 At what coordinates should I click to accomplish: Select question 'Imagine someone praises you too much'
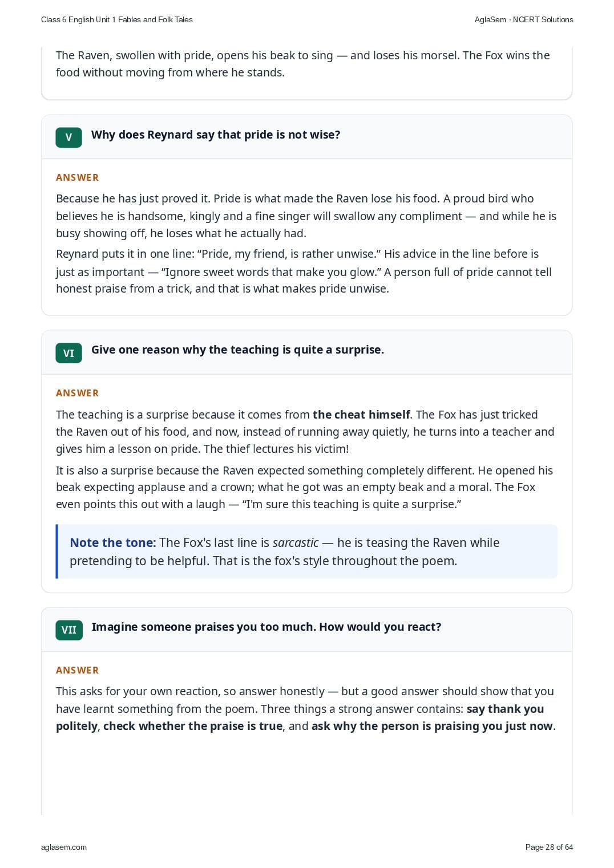point(266,627)
